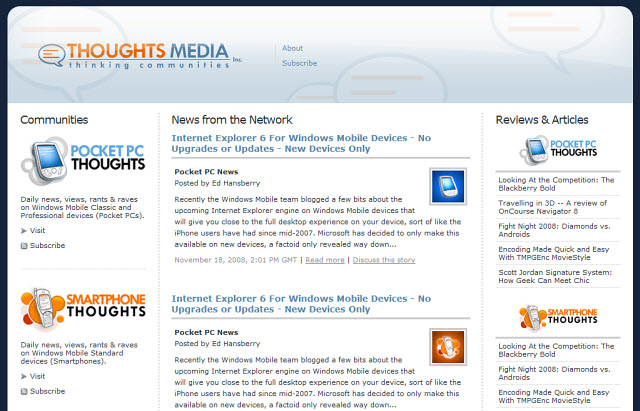Visit the Pocket PC Thoughts community
The height and width of the screenshot is (411, 640).
coord(37,231)
